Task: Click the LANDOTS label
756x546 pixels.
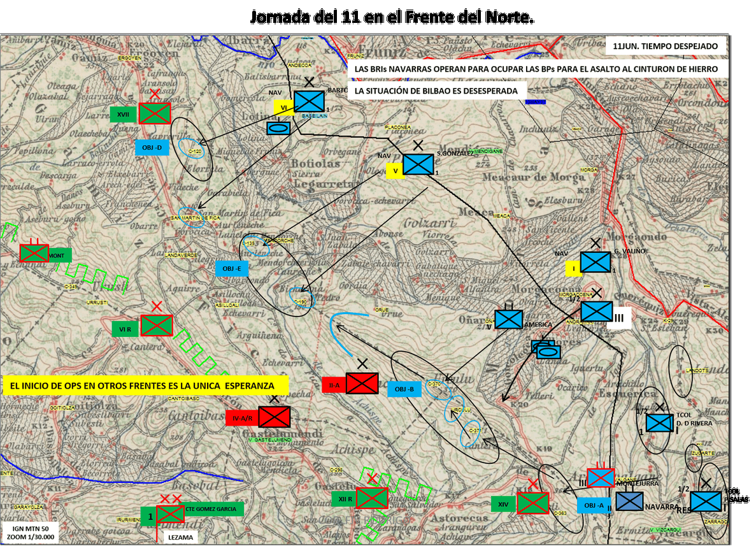Action: (x=697, y=370)
